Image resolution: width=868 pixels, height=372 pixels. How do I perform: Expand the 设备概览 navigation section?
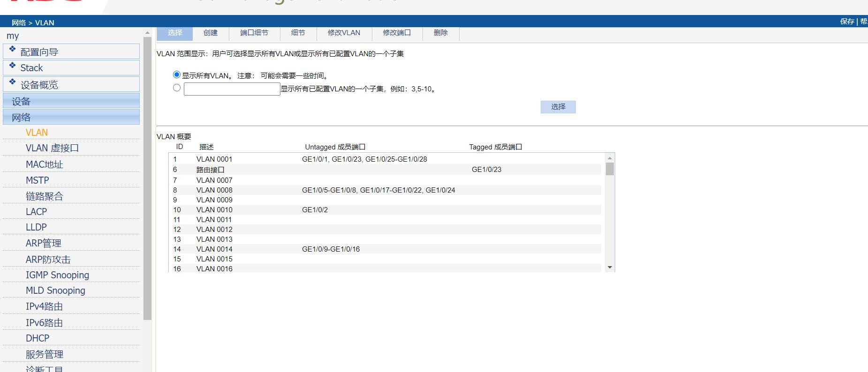71,84
